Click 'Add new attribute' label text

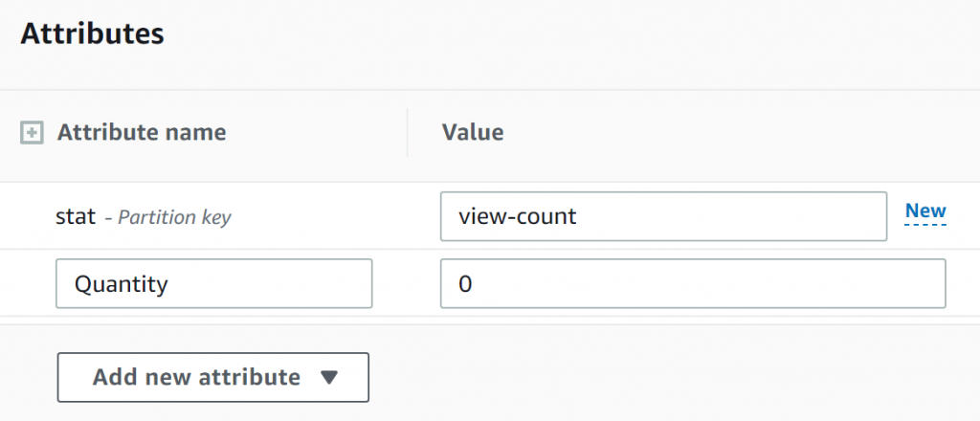tap(196, 378)
